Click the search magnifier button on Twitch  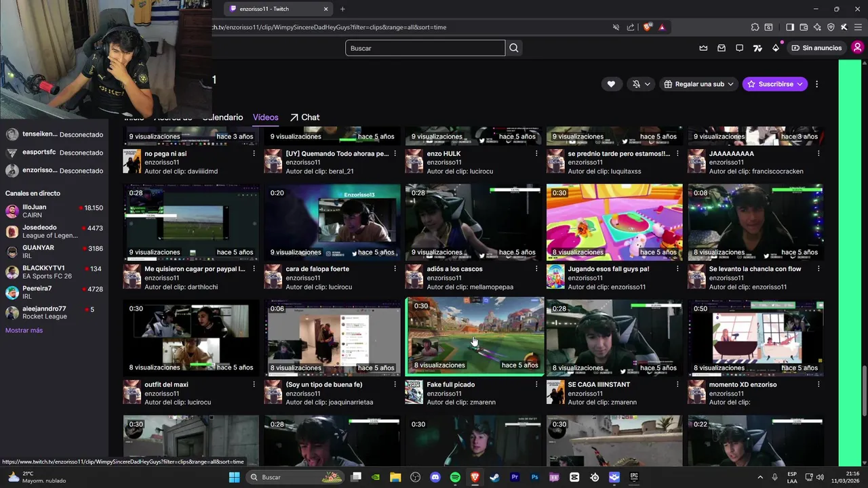[x=514, y=48]
